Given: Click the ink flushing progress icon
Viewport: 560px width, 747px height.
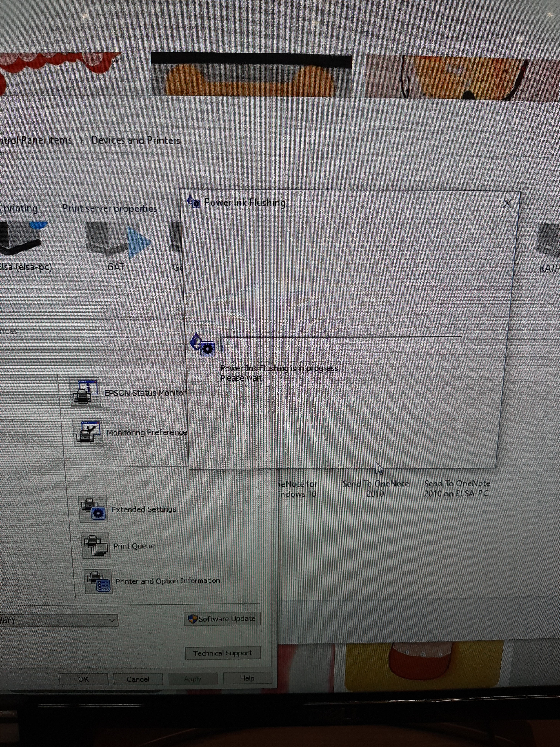Looking at the screenshot, I should point(203,344).
